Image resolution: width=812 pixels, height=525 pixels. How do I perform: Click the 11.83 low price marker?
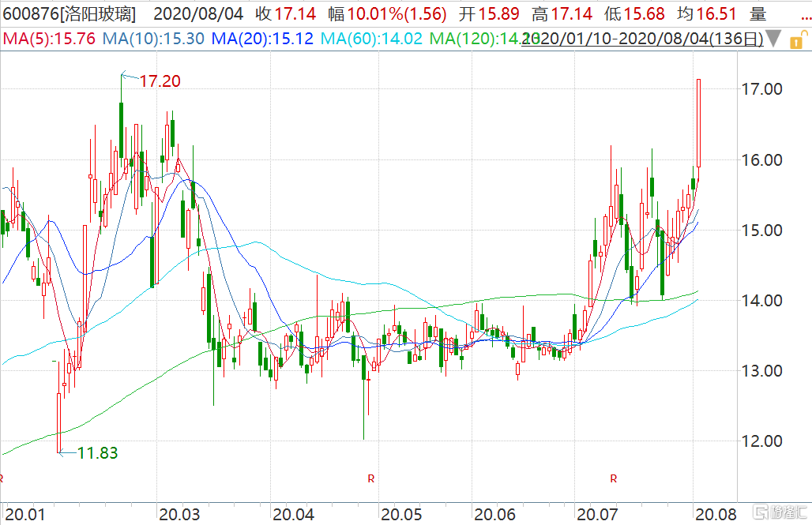pyautogui.click(x=97, y=452)
